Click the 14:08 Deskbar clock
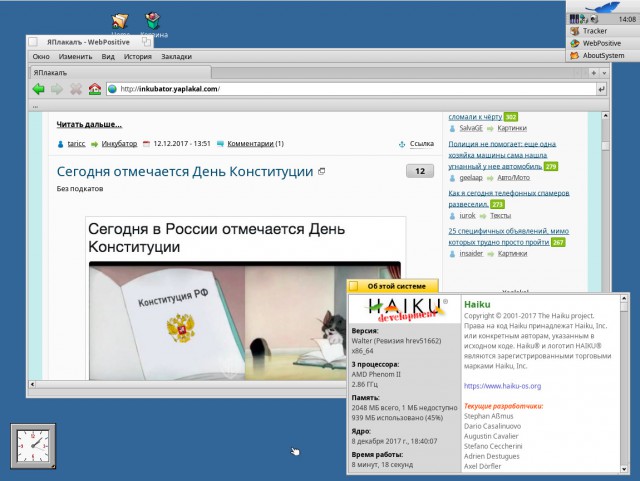This screenshot has height=481, width=640. click(x=627, y=19)
